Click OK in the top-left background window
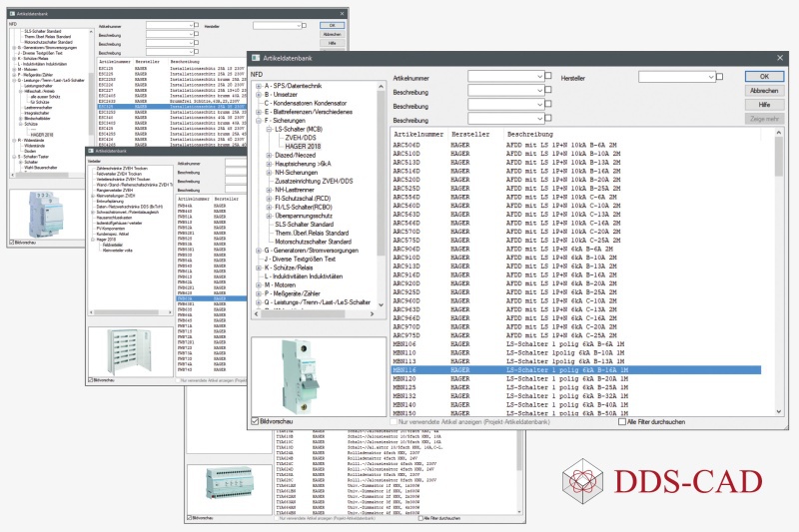The image size is (799, 532). 333,26
